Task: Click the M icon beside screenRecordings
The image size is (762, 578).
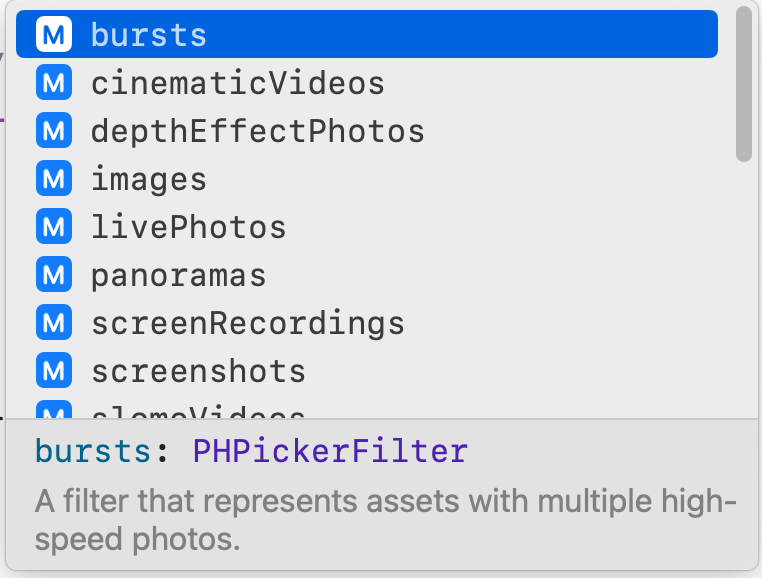Action: [52, 323]
